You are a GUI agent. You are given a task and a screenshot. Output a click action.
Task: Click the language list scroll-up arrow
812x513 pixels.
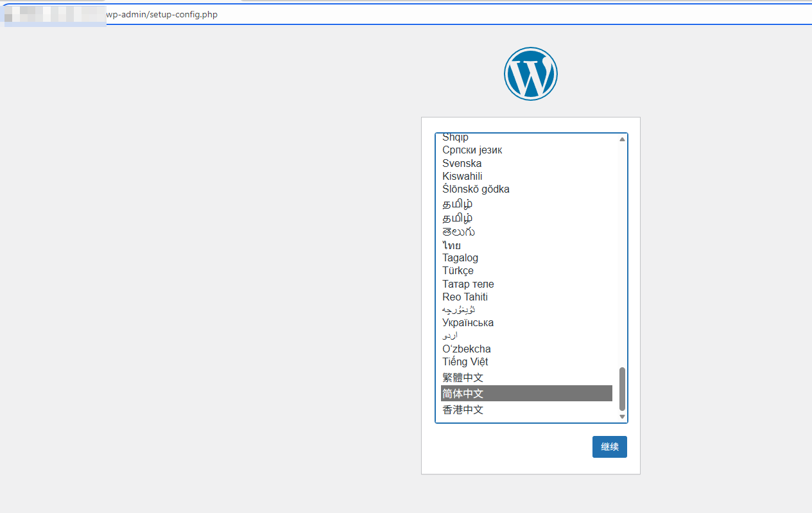click(x=622, y=139)
